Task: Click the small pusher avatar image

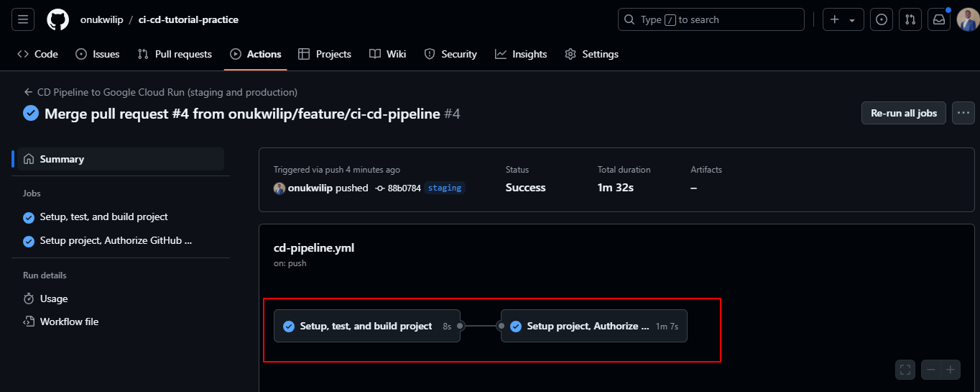Action: pyautogui.click(x=279, y=188)
